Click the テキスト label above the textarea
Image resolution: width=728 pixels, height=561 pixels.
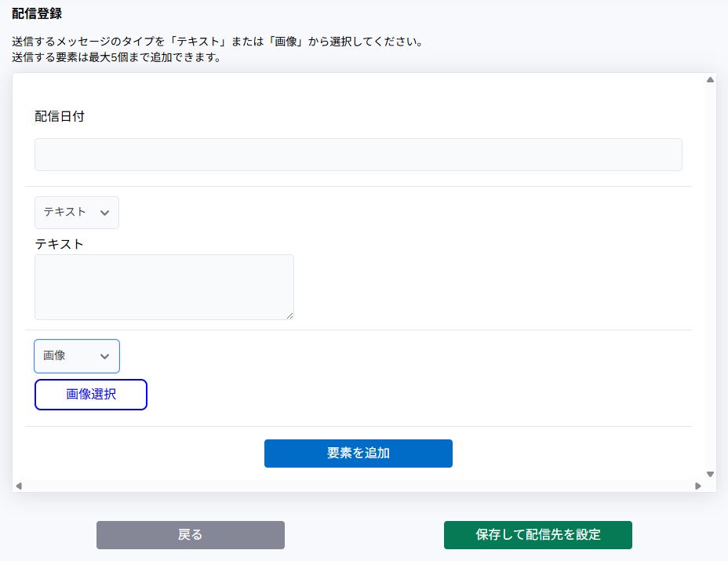59,243
